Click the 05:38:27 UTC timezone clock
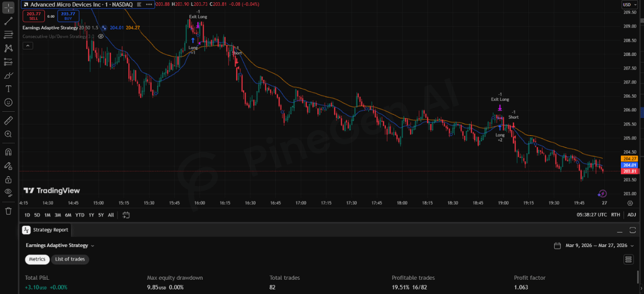644x294 pixels. pyautogui.click(x=591, y=215)
